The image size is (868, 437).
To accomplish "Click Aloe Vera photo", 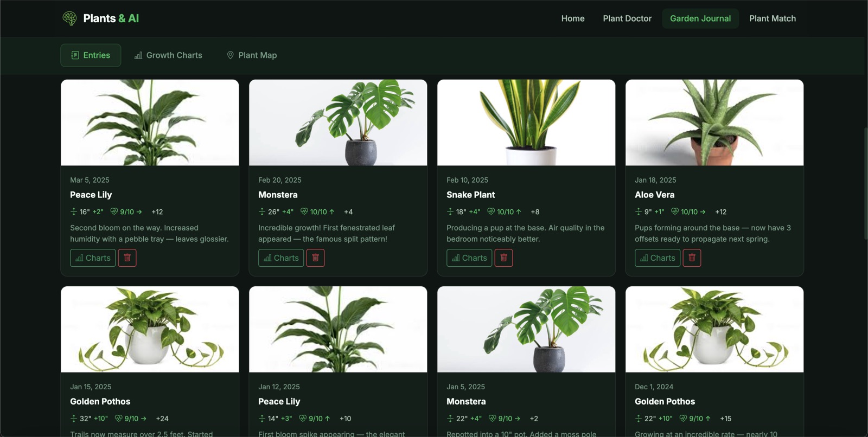I will (714, 123).
